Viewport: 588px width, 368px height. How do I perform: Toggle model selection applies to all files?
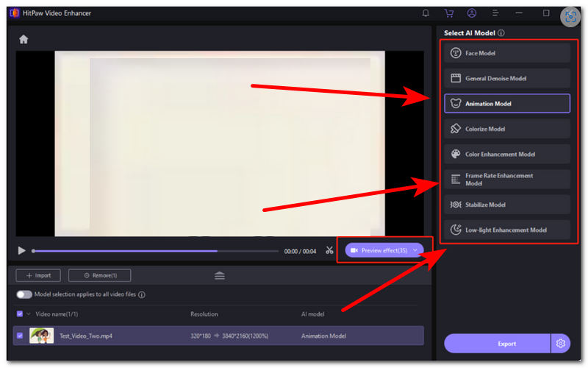point(24,294)
